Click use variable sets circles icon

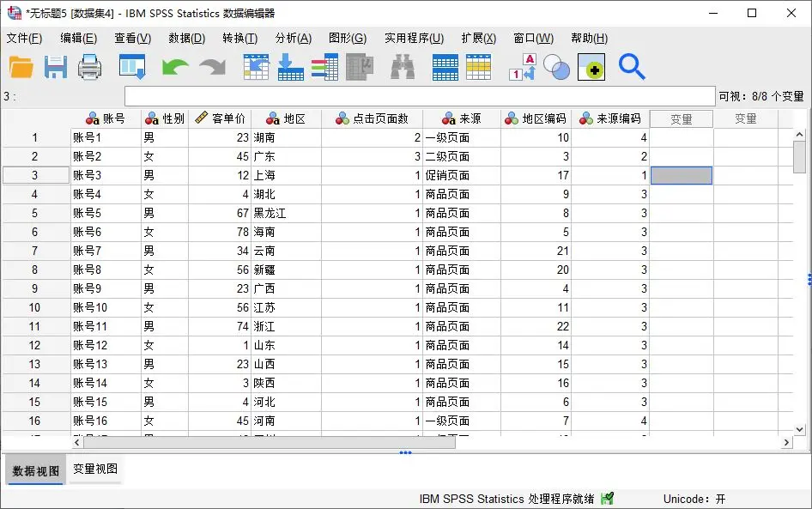pos(557,67)
